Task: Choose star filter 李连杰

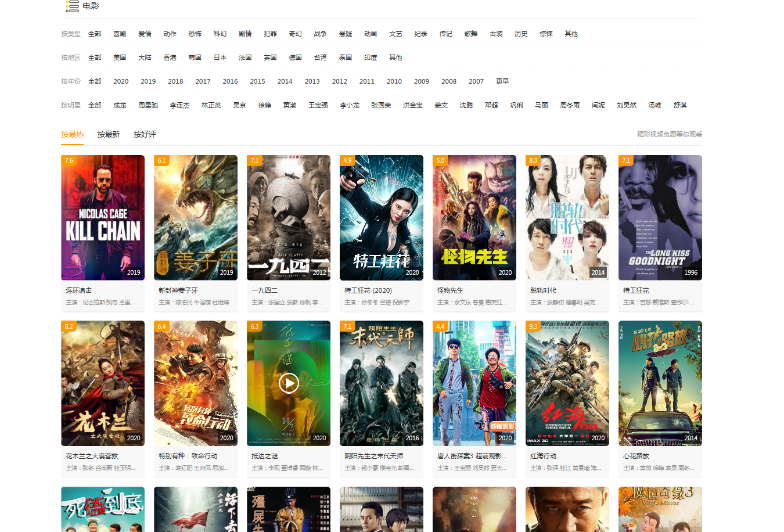Action: pyautogui.click(x=179, y=105)
